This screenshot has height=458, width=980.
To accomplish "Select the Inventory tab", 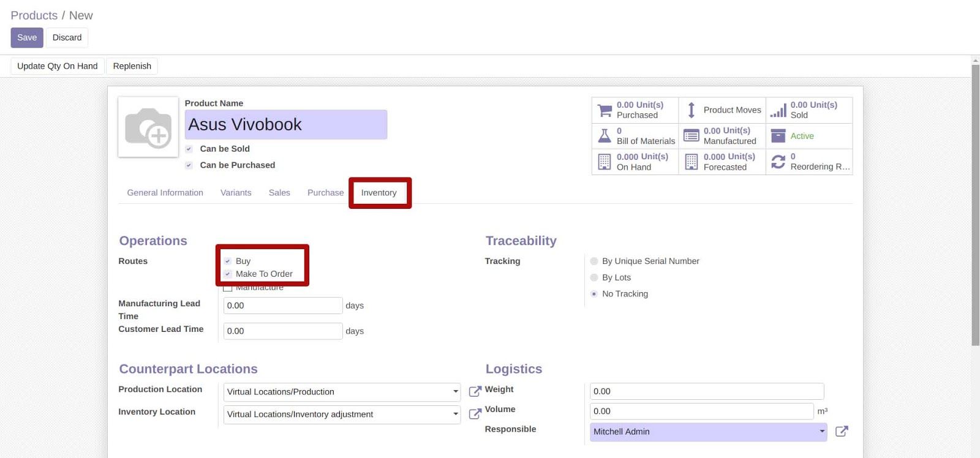I will [379, 192].
